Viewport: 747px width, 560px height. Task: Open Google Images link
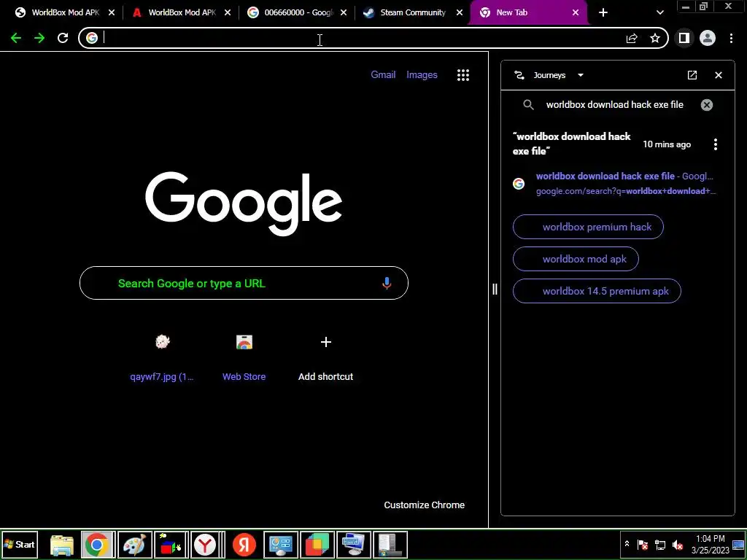[x=422, y=75]
